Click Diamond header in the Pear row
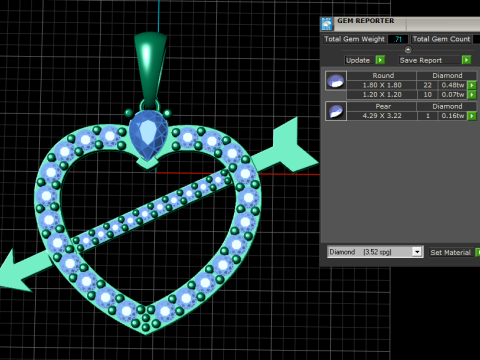480x360 pixels. click(447, 106)
